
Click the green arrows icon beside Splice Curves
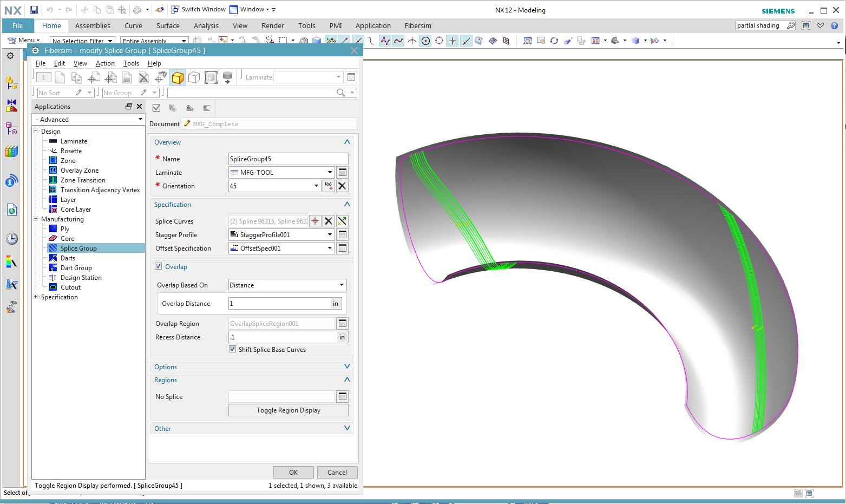(x=342, y=221)
